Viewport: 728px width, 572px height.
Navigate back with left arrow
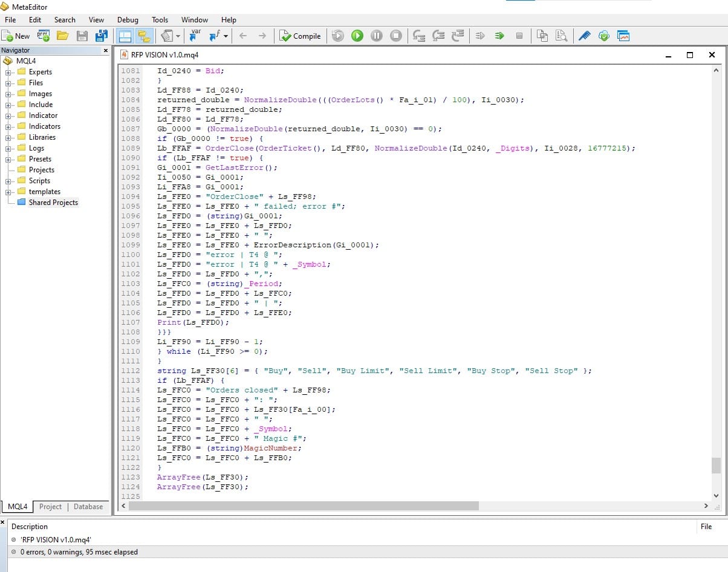pos(243,36)
